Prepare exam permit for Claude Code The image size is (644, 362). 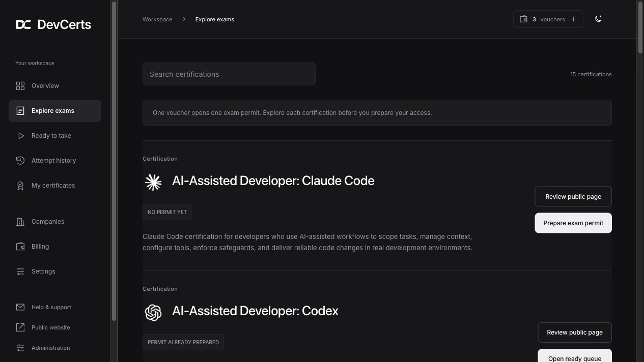573,223
